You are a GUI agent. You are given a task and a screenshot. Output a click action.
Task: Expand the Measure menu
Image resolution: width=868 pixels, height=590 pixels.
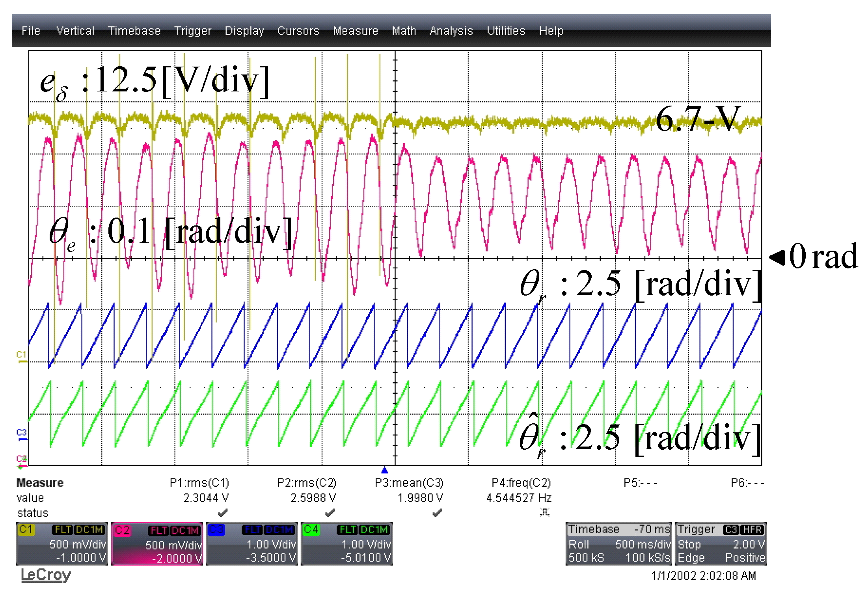coord(355,31)
